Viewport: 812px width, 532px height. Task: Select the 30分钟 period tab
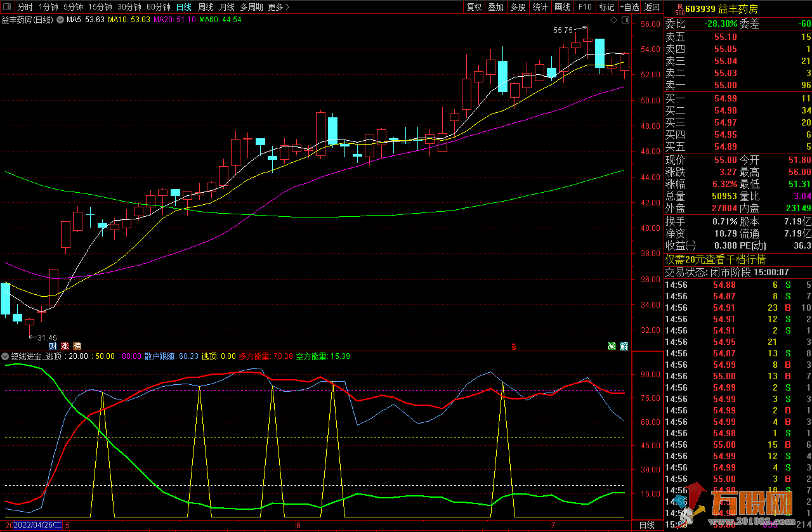coord(129,7)
